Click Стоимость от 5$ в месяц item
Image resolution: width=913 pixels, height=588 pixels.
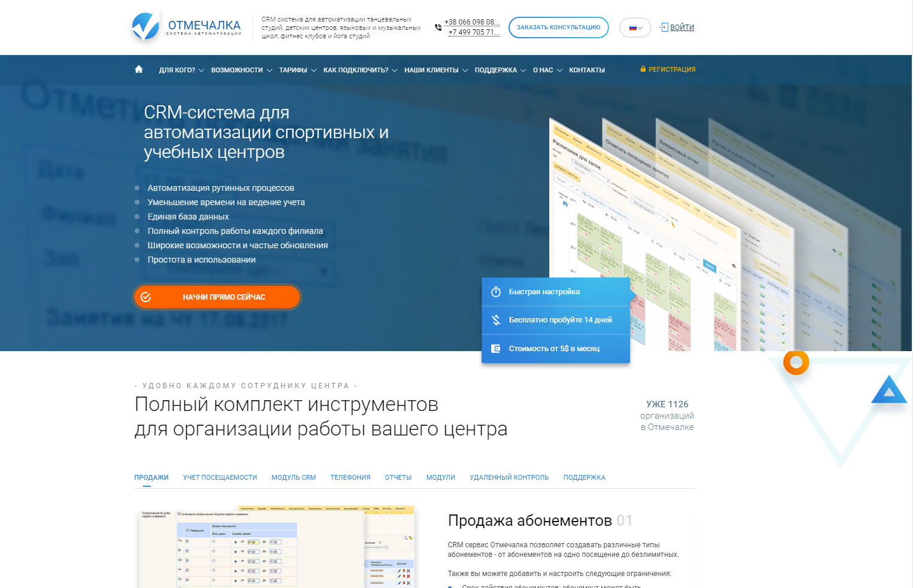556,348
